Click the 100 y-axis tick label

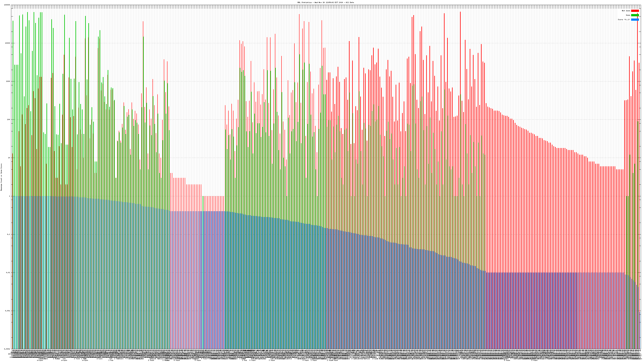coord(9,120)
